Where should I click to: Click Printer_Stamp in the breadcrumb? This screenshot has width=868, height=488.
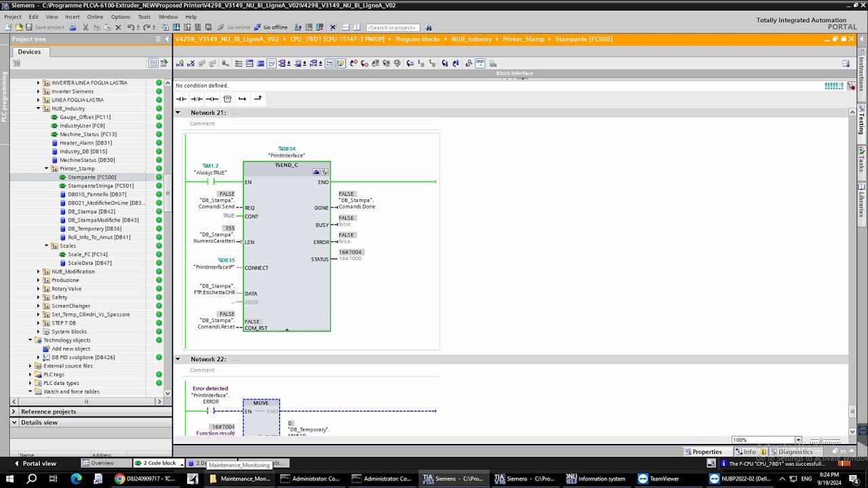pyautogui.click(x=524, y=39)
